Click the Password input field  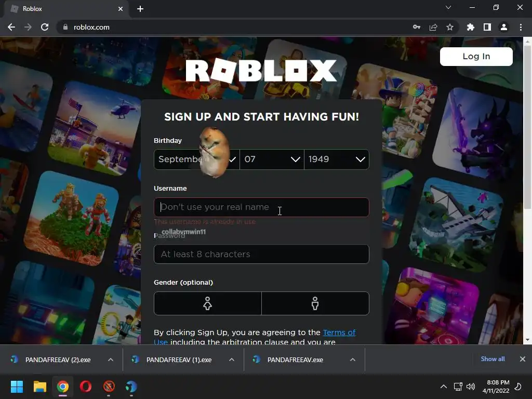[x=261, y=254]
